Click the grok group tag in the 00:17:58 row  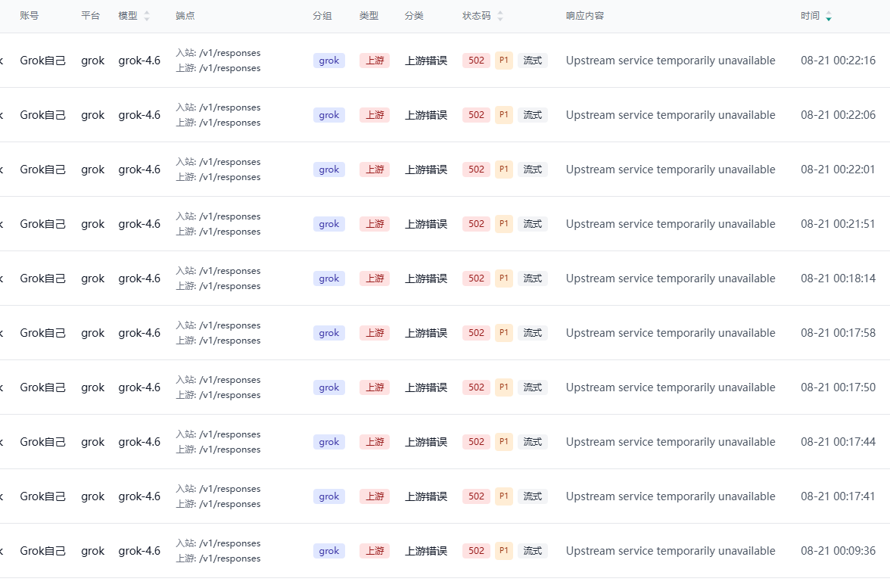coord(329,333)
